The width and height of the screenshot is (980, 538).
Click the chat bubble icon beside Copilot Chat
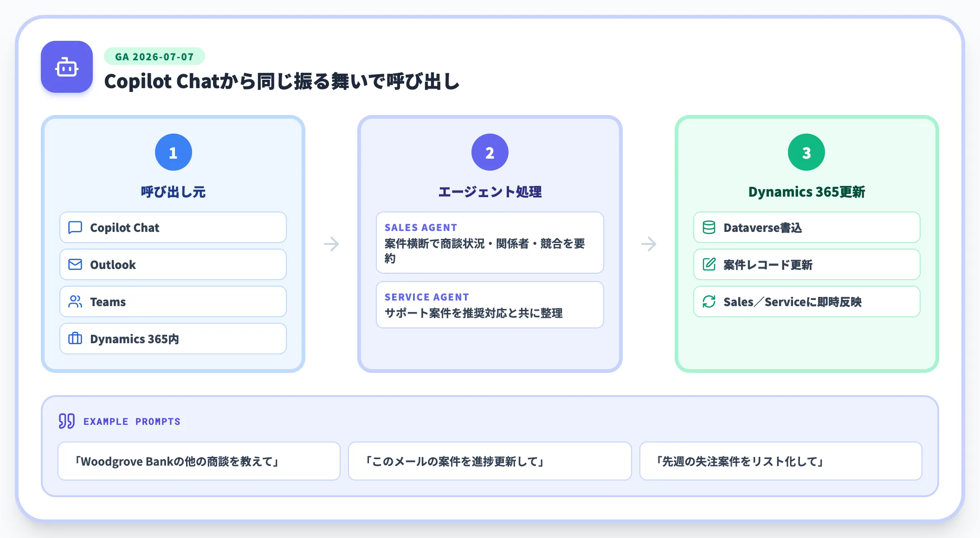point(75,227)
